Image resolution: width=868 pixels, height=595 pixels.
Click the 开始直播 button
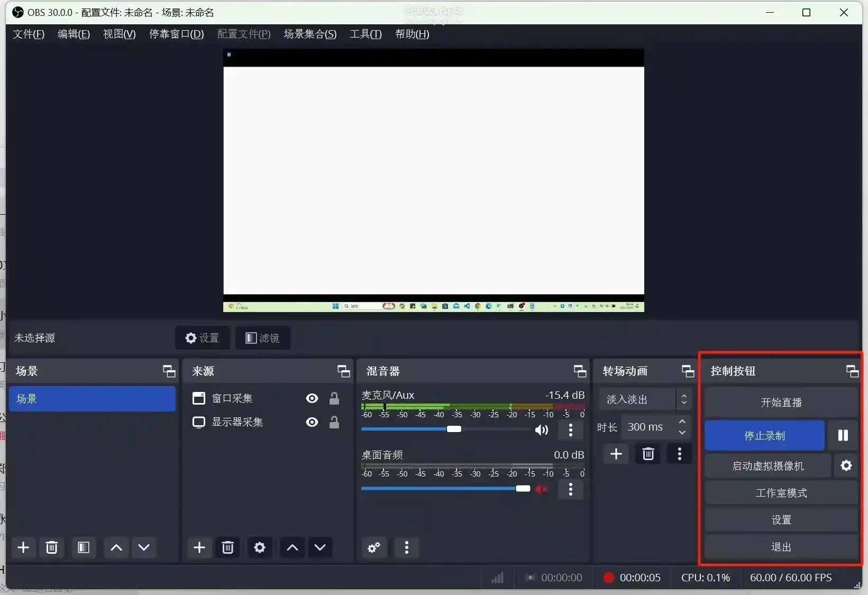(781, 402)
